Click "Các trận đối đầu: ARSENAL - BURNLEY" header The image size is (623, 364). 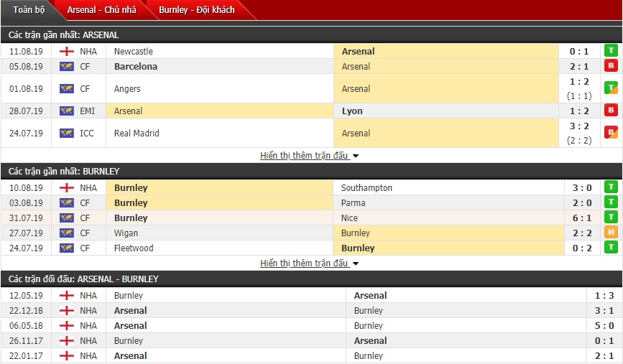click(x=83, y=279)
